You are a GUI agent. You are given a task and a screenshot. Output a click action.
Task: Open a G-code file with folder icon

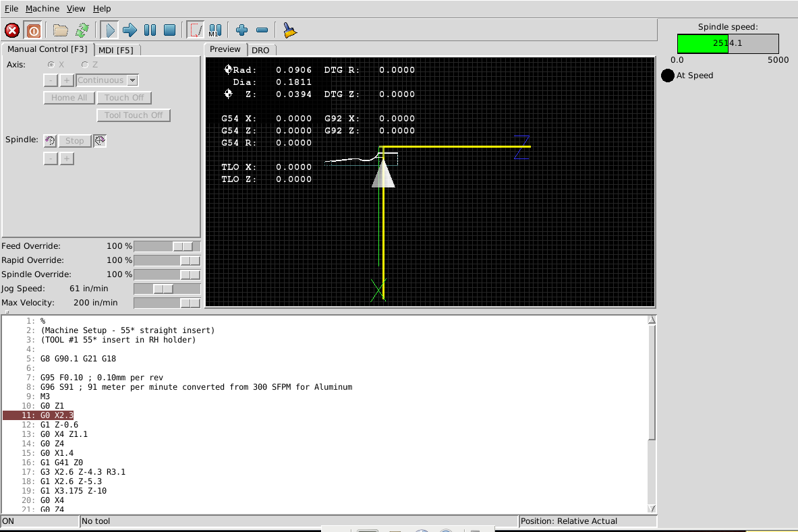pyautogui.click(x=61, y=30)
